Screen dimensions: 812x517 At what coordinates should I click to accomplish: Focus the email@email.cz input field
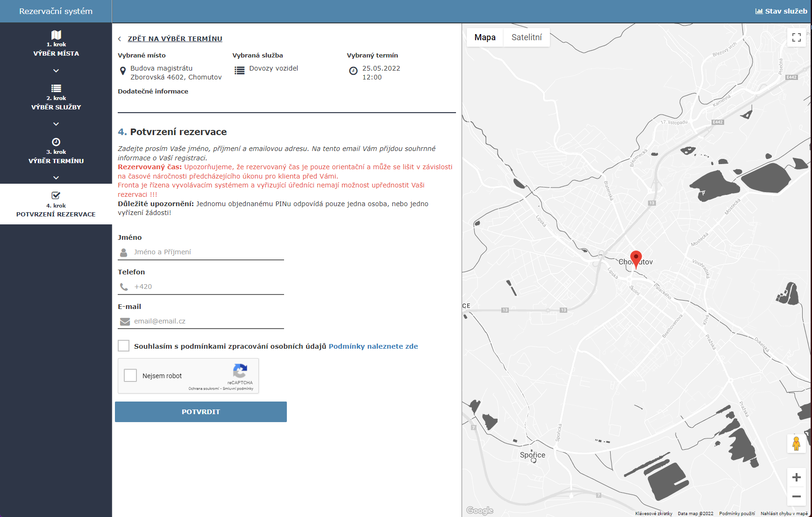201,322
